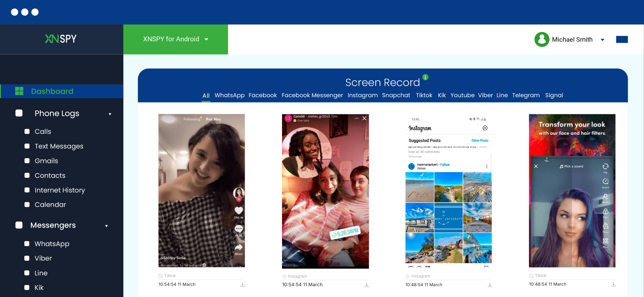644x297 pixels.
Task: Click the Dashboard grid icon
Action: point(19,91)
